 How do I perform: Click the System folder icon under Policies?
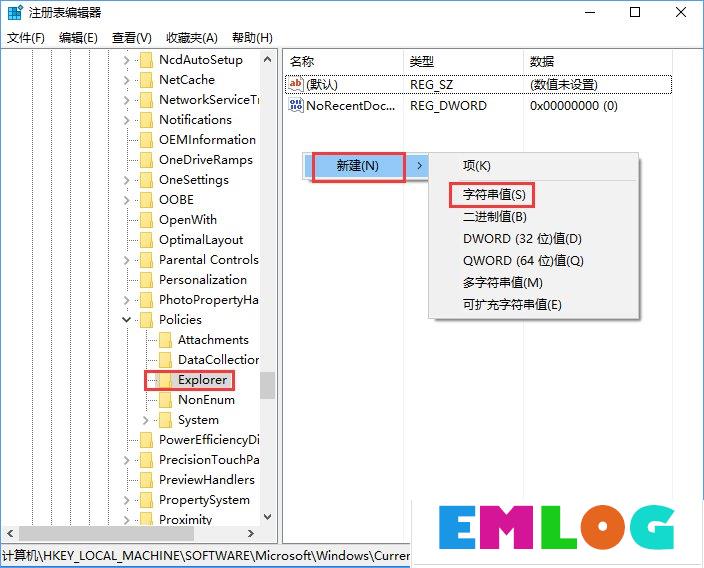pos(165,420)
